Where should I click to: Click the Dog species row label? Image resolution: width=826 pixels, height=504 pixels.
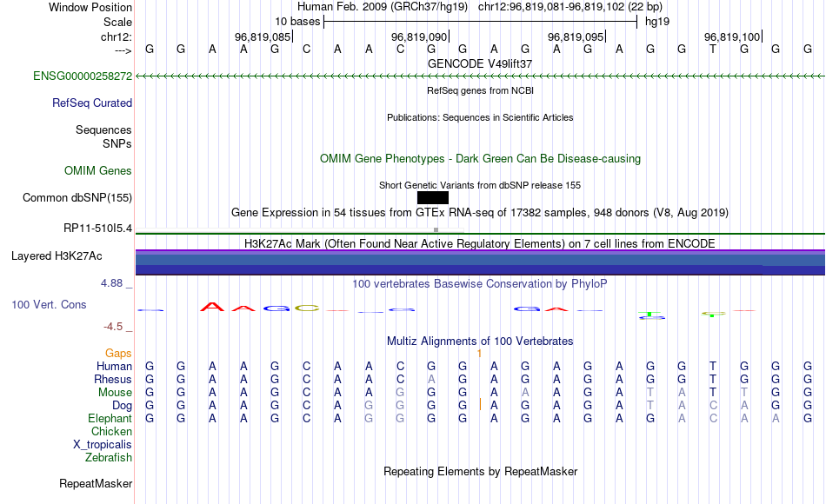[x=123, y=406]
